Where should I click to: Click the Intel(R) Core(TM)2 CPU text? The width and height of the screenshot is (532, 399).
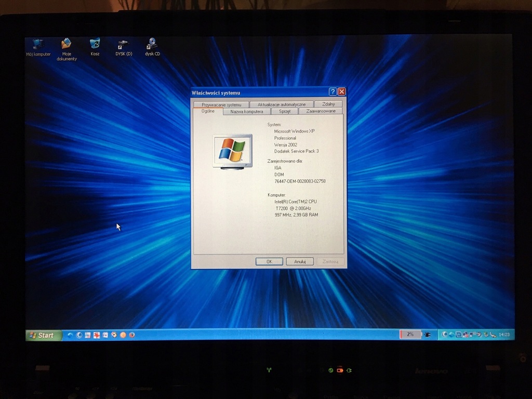tap(296, 202)
